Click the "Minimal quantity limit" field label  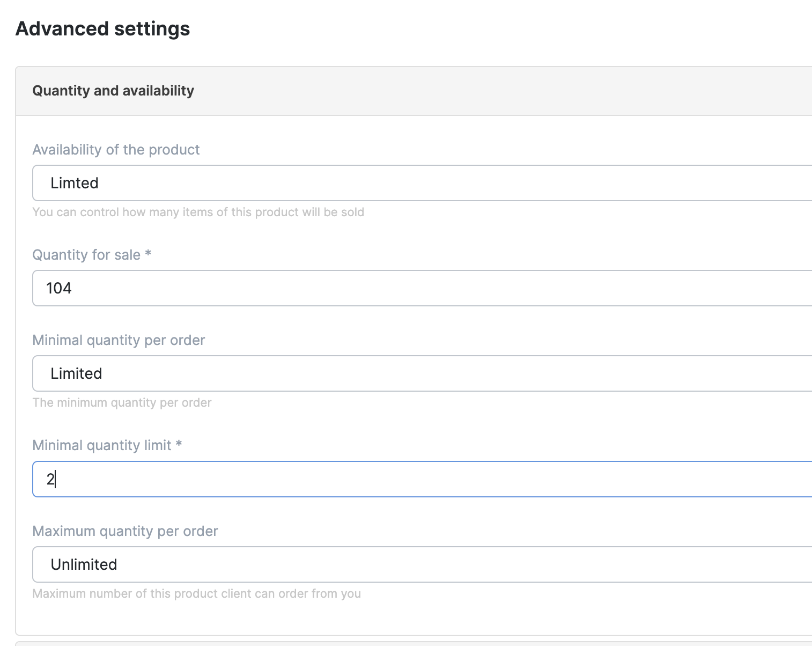[x=101, y=445]
